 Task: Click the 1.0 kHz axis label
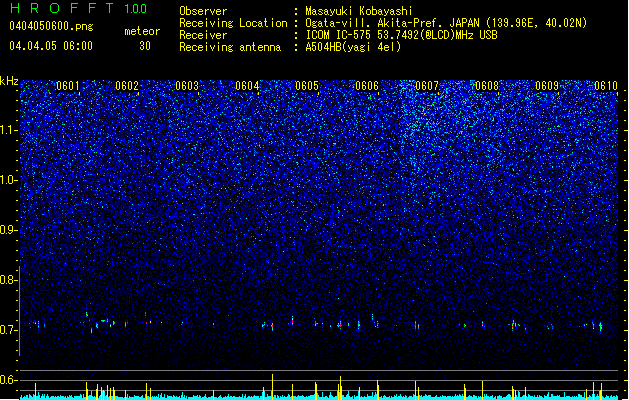[9, 180]
